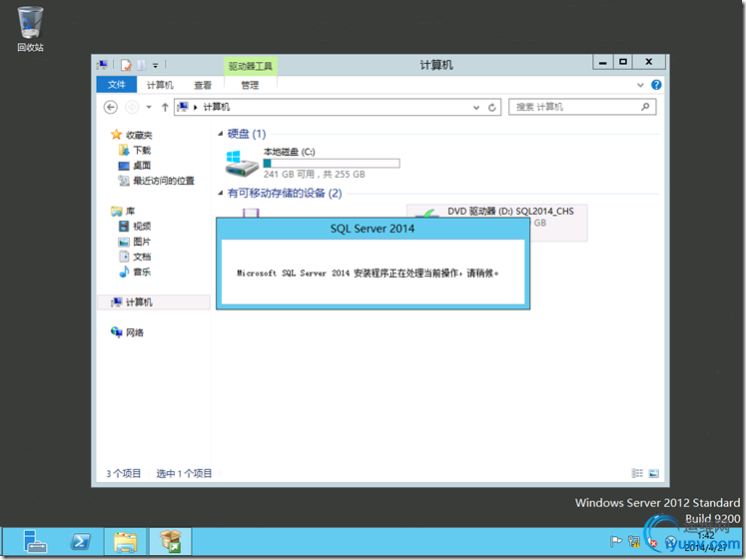Open quick access toolbar customize dropdown
The height and width of the screenshot is (560, 746).
point(155,66)
